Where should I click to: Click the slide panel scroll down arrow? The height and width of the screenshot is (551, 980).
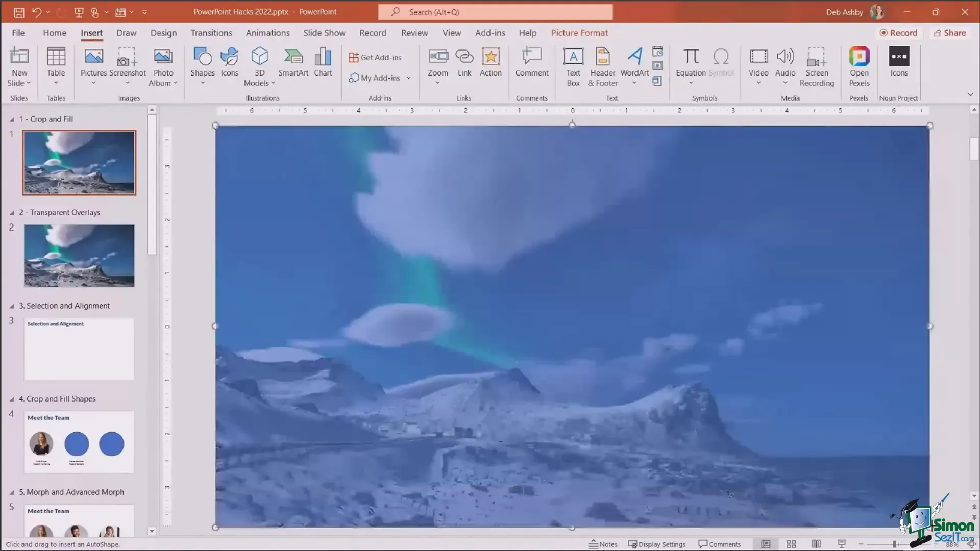(x=152, y=531)
